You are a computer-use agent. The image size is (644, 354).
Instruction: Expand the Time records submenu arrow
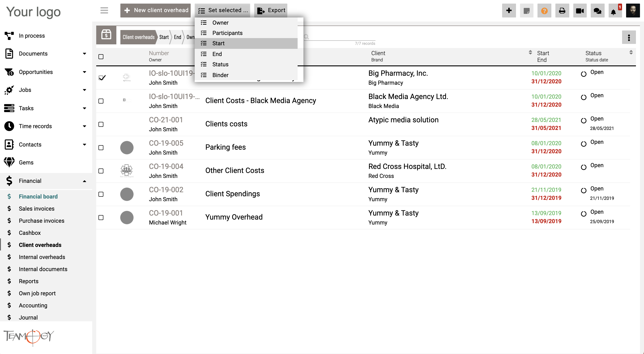pyautogui.click(x=84, y=126)
